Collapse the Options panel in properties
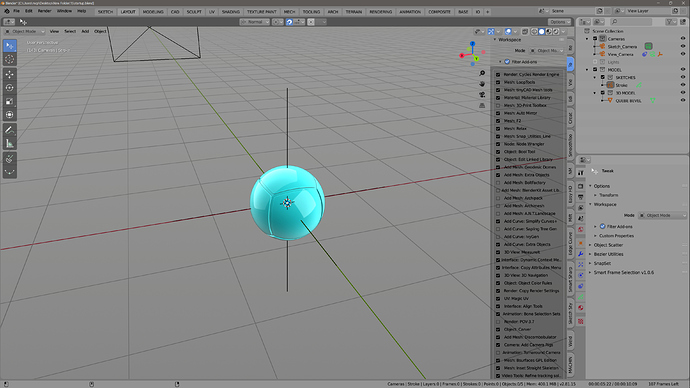Screen dimensions: 690x388 point(602,186)
